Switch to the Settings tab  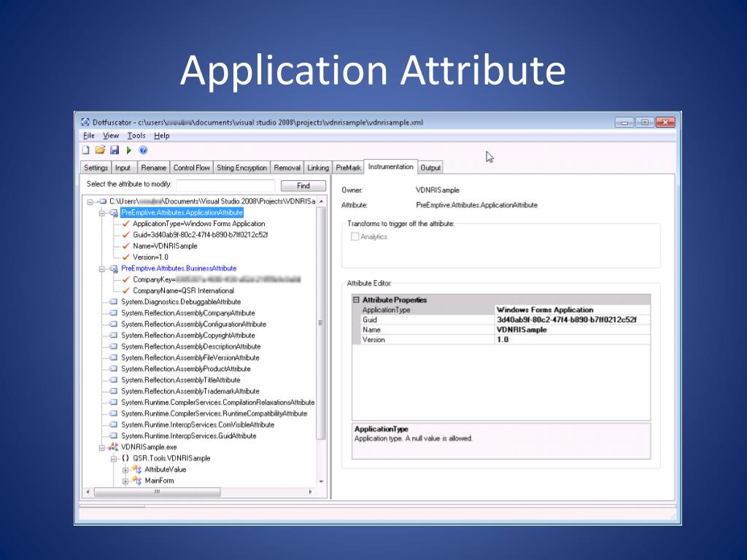pyautogui.click(x=96, y=168)
